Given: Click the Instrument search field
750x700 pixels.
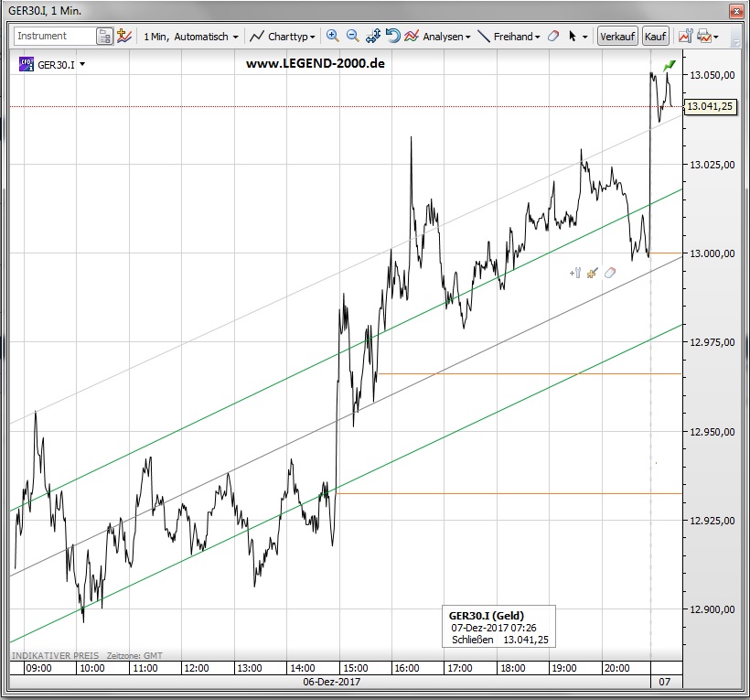Looking at the screenshot, I should (x=55, y=36).
